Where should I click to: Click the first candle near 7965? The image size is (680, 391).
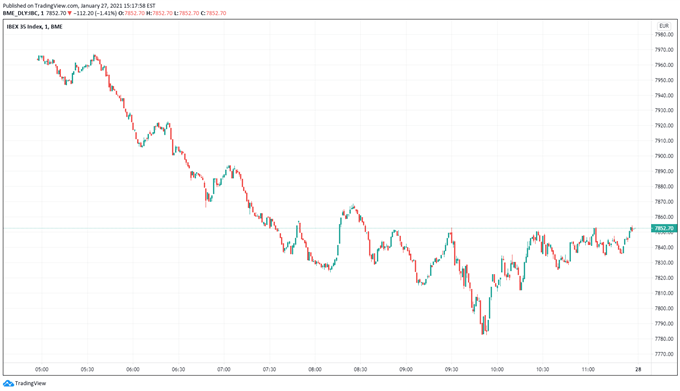tap(38, 58)
